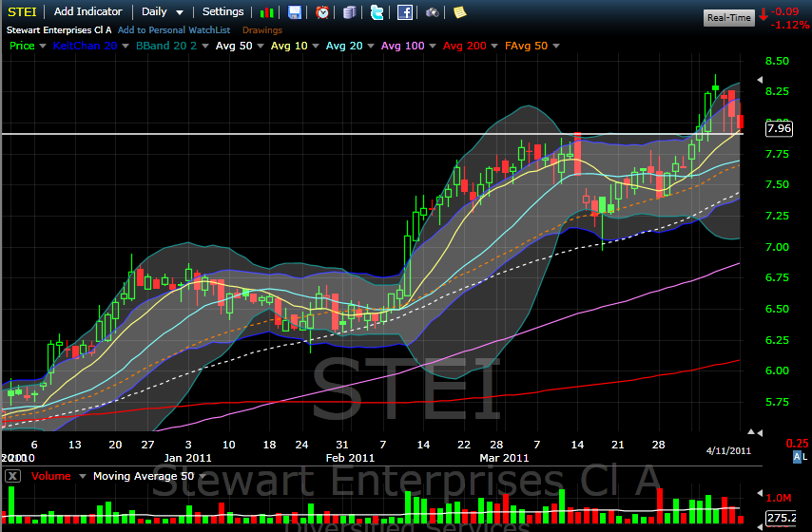Image resolution: width=812 pixels, height=532 pixels.
Task: Click the Daily timeframe label
Action: pos(154,11)
